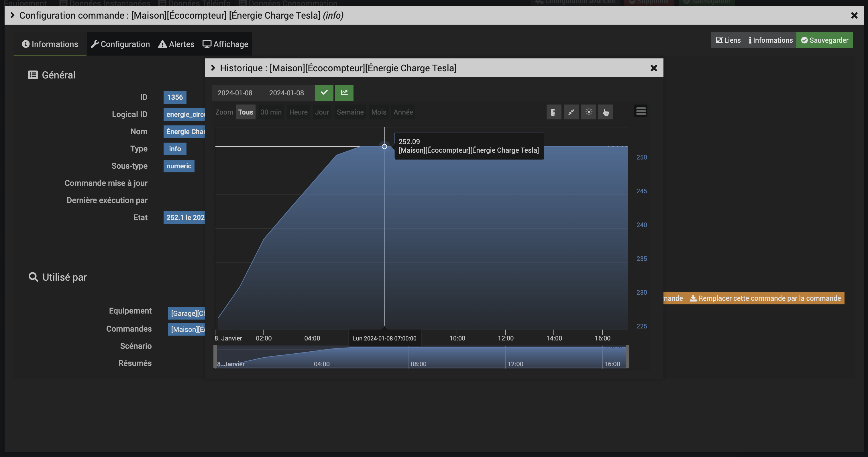Click the right handle of the chart navigator
Screen dimensions: 868x457
[627, 357]
